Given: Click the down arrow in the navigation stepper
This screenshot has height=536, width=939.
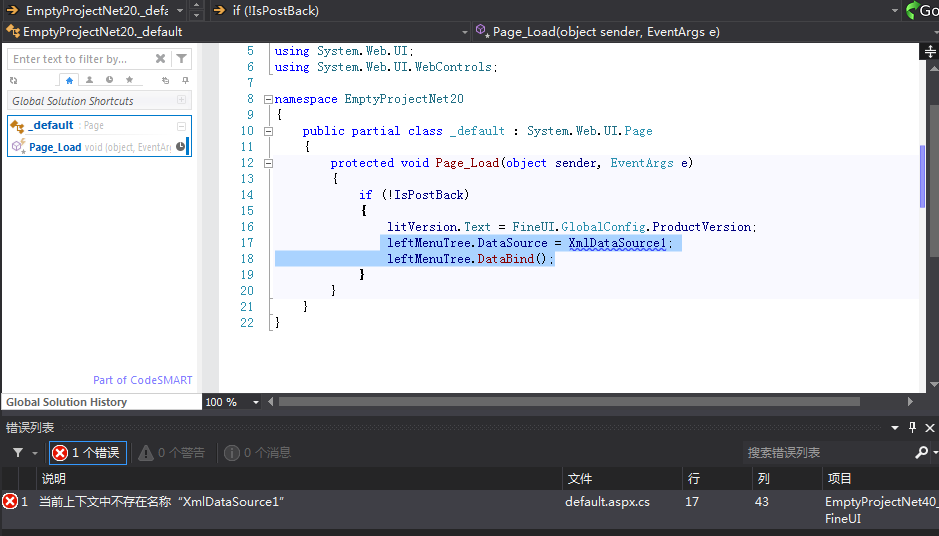Looking at the screenshot, I should 196,16.
